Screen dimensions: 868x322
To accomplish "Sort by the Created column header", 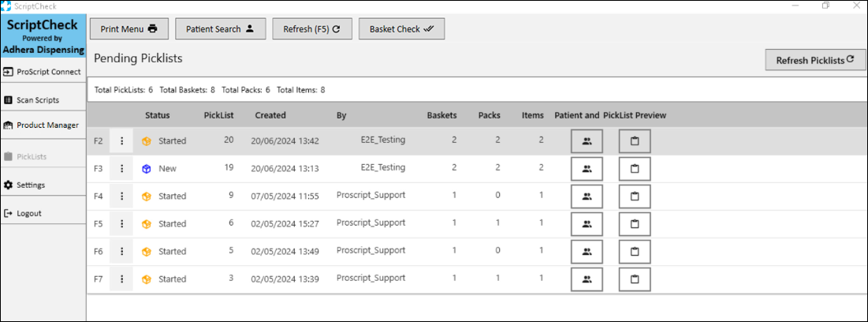I will tap(270, 115).
